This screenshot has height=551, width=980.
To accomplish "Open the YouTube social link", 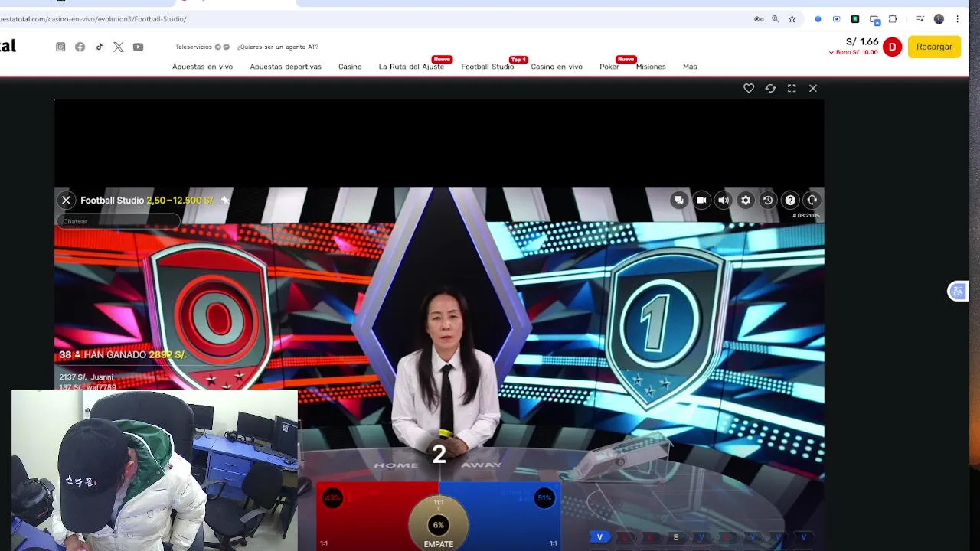I will coord(138,47).
